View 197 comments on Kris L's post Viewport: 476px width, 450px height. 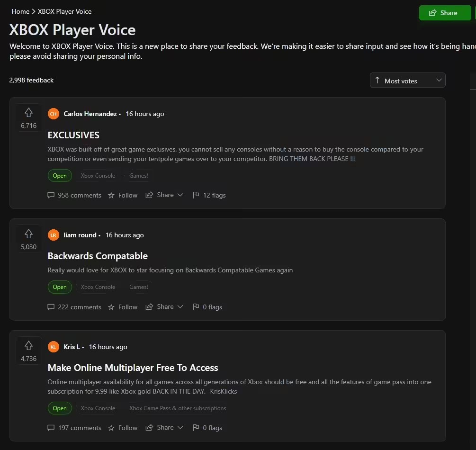[x=80, y=428]
